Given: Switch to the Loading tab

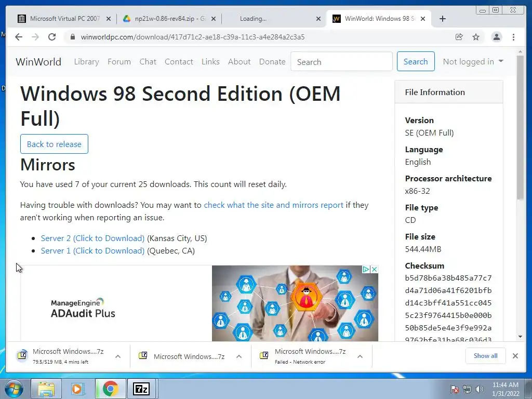Looking at the screenshot, I should coord(253,19).
